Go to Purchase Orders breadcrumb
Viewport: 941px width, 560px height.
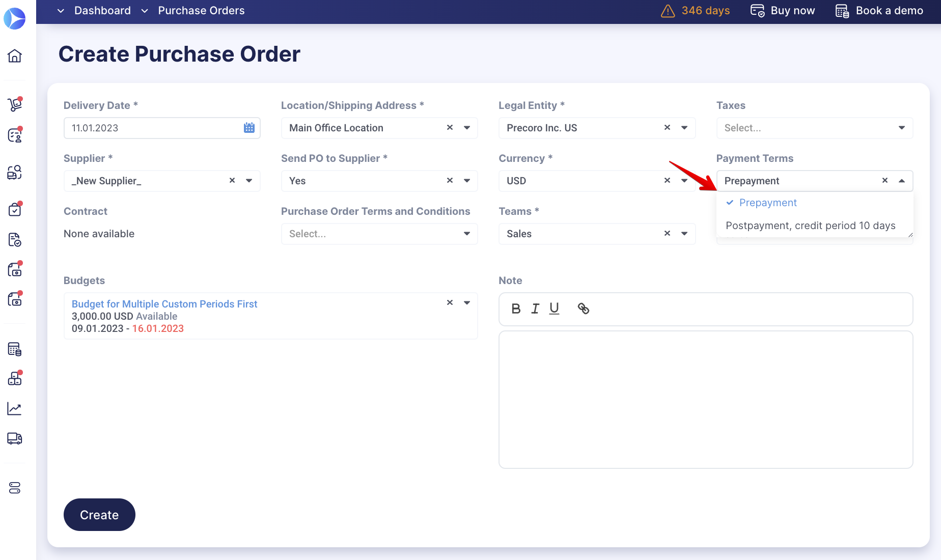click(201, 11)
